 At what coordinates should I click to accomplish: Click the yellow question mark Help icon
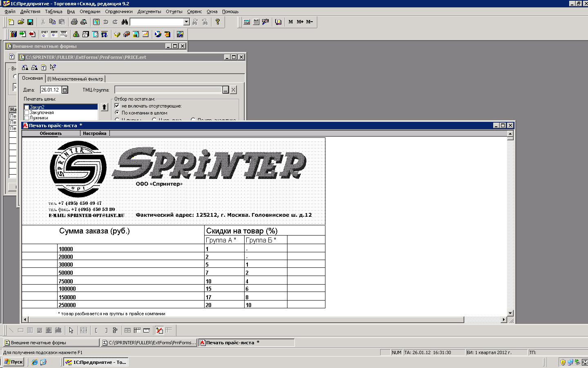[218, 22]
